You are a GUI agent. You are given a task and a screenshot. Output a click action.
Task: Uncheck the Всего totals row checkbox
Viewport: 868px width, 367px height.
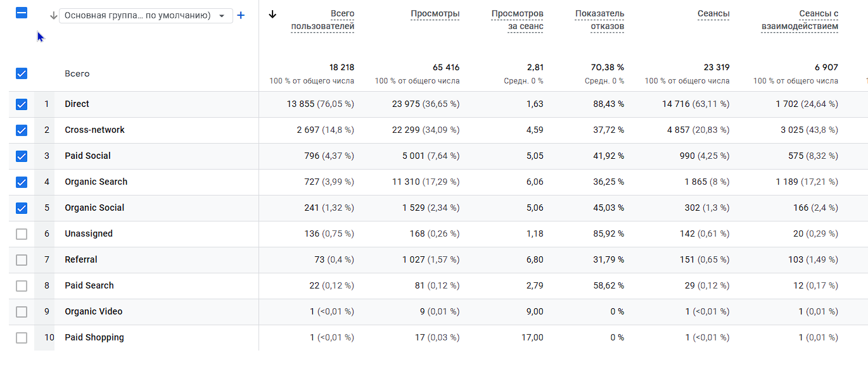click(x=22, y=73)
